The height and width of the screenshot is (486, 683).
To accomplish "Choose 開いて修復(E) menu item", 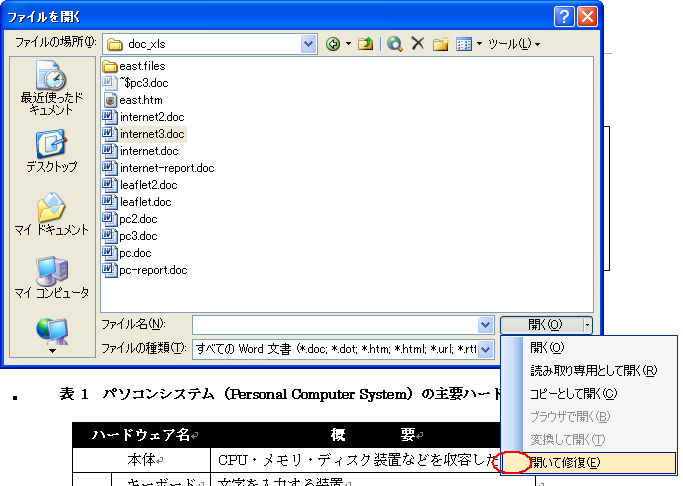I will [589, 462].
